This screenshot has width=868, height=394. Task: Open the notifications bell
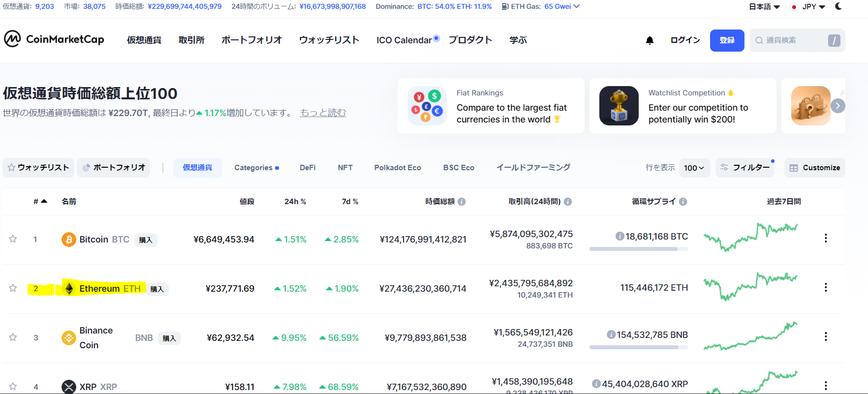(650, 40)
